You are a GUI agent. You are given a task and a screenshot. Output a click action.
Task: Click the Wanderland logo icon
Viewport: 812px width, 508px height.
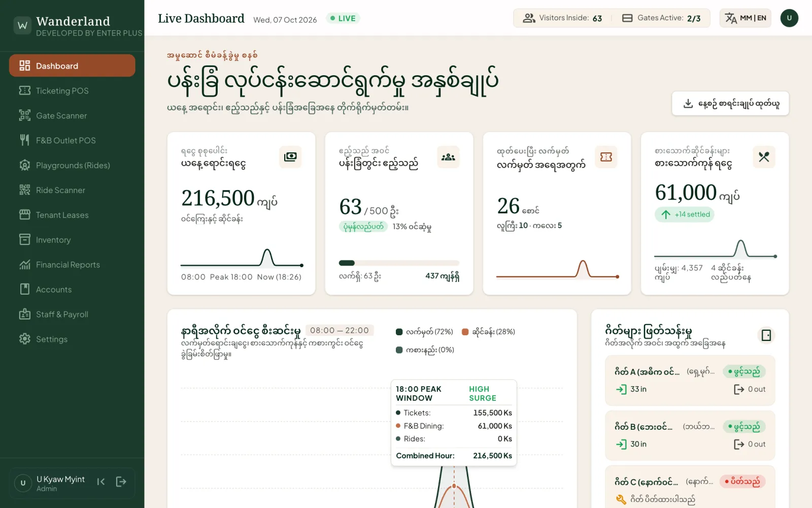pos(23,25)
